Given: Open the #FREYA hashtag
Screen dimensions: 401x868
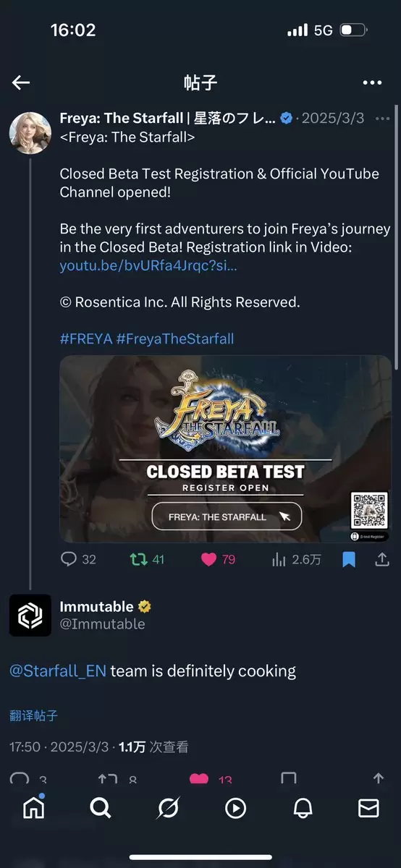Looking at the screenshot, I should (x=85, y=339).
